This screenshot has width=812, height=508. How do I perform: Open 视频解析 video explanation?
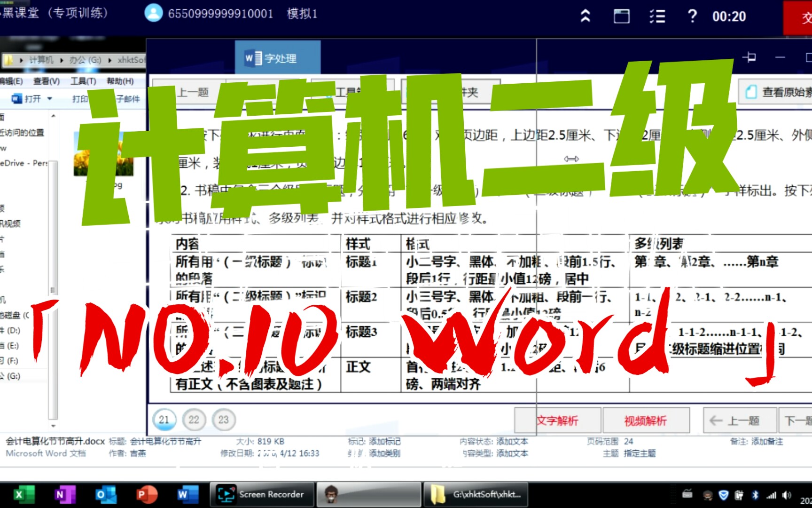pyautogui.click(x=646, y=420)
